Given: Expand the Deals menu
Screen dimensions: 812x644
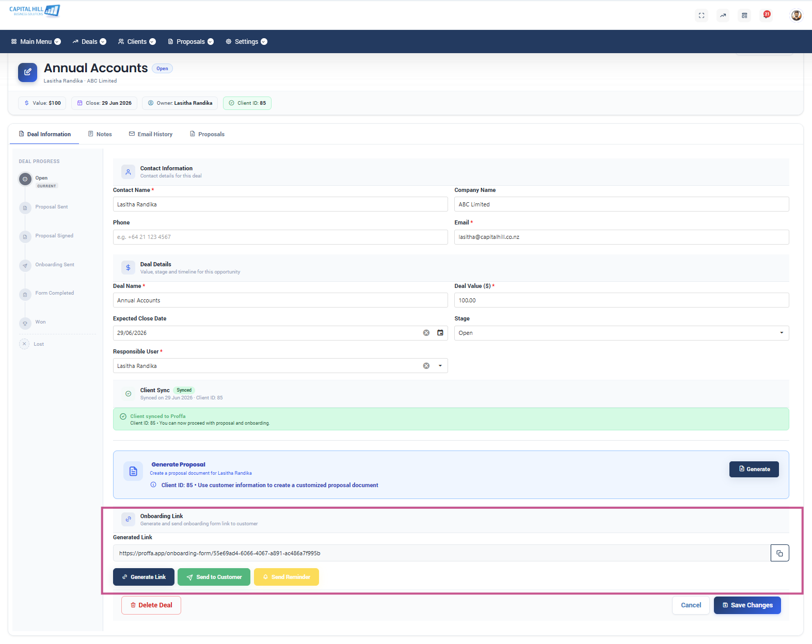Looking at the screenshot, I should click(89, 42).
